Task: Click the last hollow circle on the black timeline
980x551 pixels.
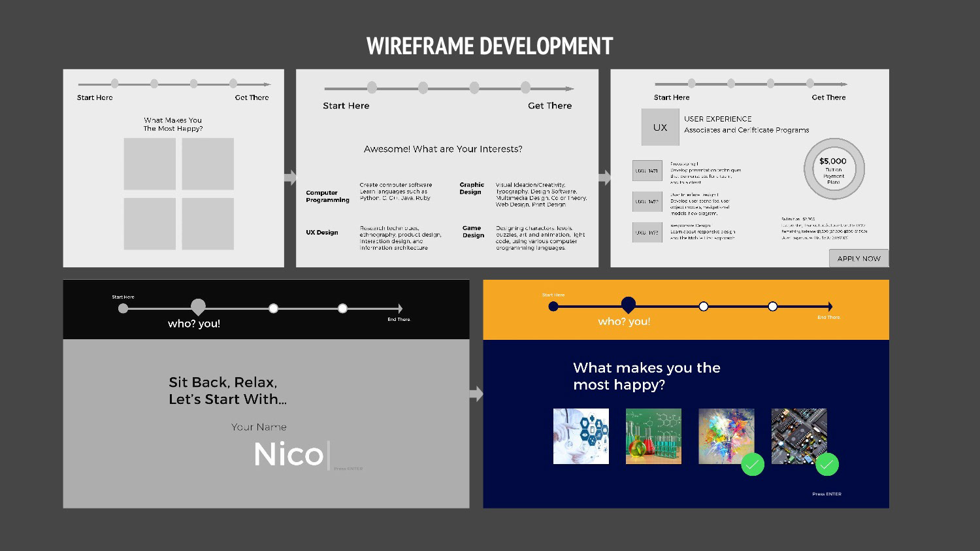Action: (x=342, y=309)
